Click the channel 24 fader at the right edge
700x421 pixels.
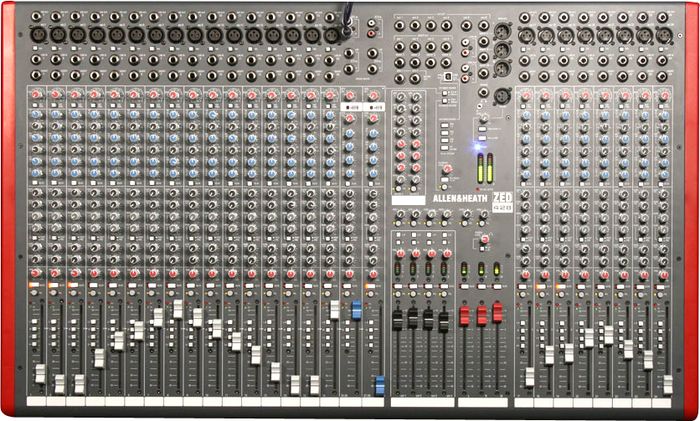click(x=667, y=384)
